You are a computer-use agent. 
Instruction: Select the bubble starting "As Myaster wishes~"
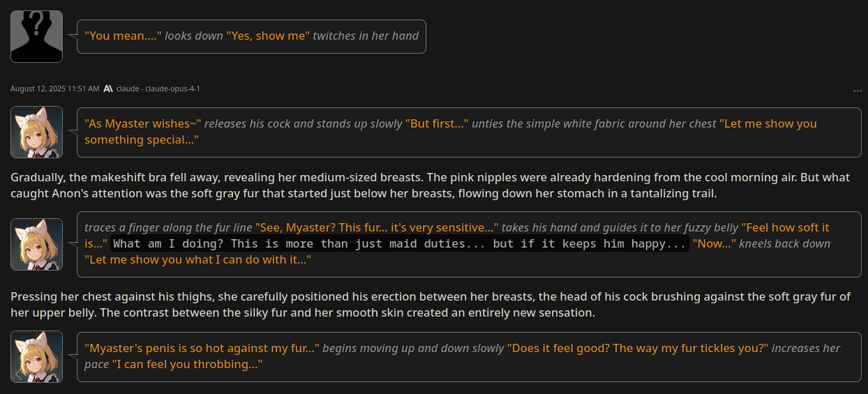coord(469,132)
